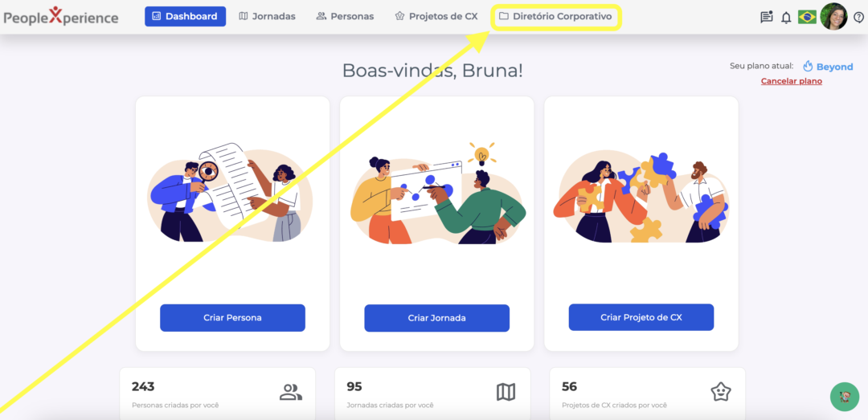Screen dimensions: 868x420
Task: Open the green support chat bubble
Action: (845, 397)
